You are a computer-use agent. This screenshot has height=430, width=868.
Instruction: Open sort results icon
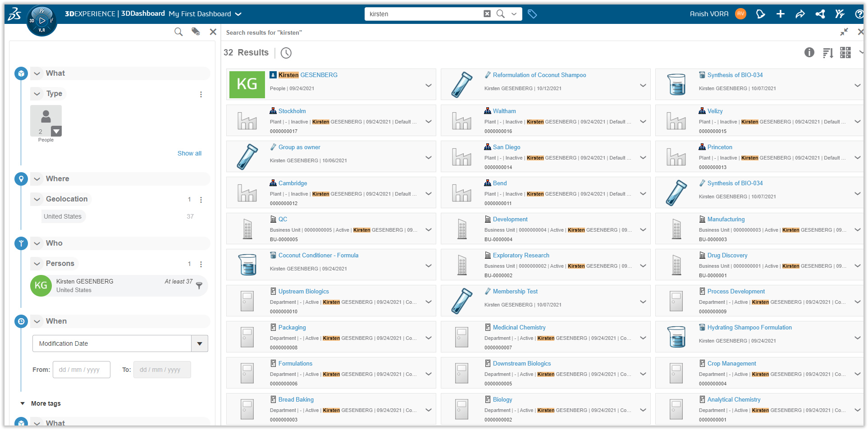pyautogui.click(x=828, y=53)
